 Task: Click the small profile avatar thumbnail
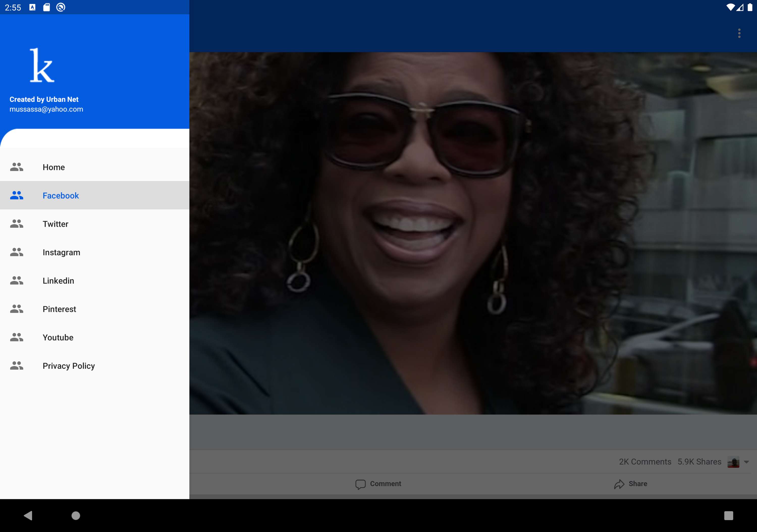[733, 462]
